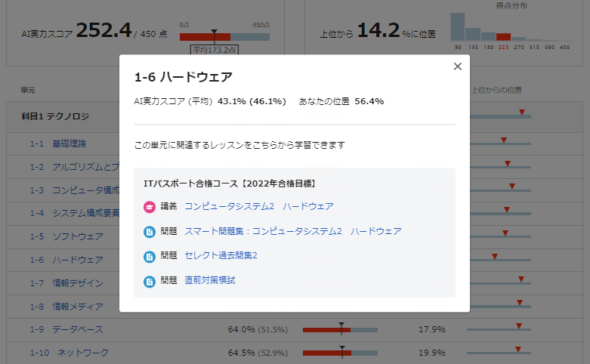Click the document icon beside 直前対策模試
This screenshot has height=364, width=590.
pos(150,281)
